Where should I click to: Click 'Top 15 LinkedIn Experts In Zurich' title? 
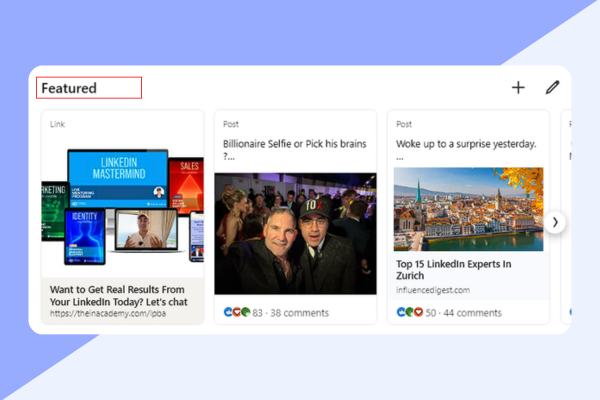453,271
